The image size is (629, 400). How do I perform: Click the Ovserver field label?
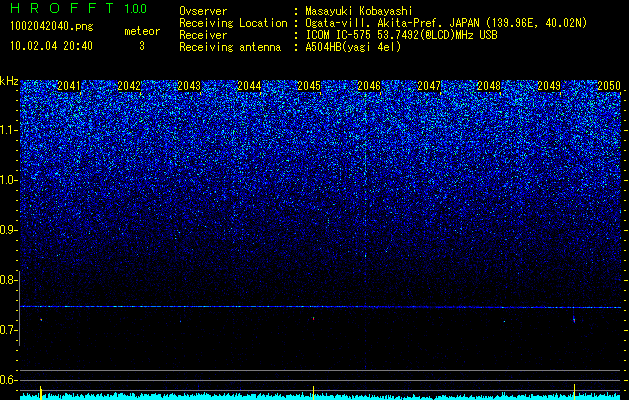(203, 11)
